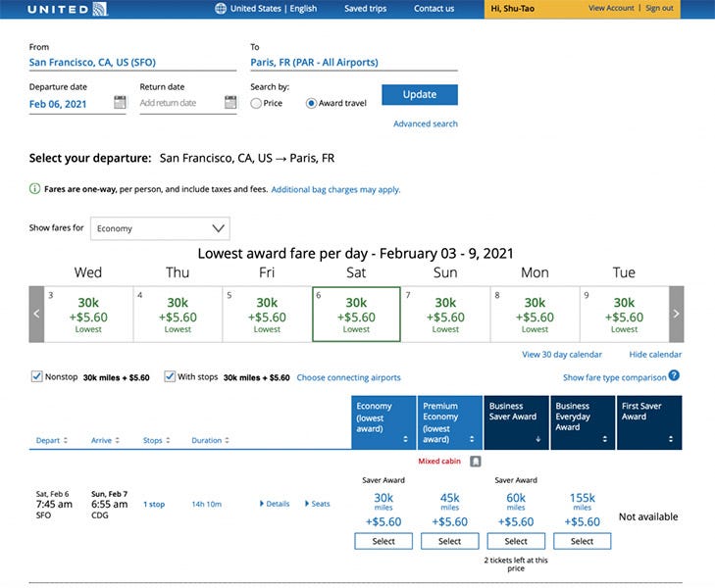Click 2 tickets left at this price note
Screen dimensions: 715x588
coord(516,563)
